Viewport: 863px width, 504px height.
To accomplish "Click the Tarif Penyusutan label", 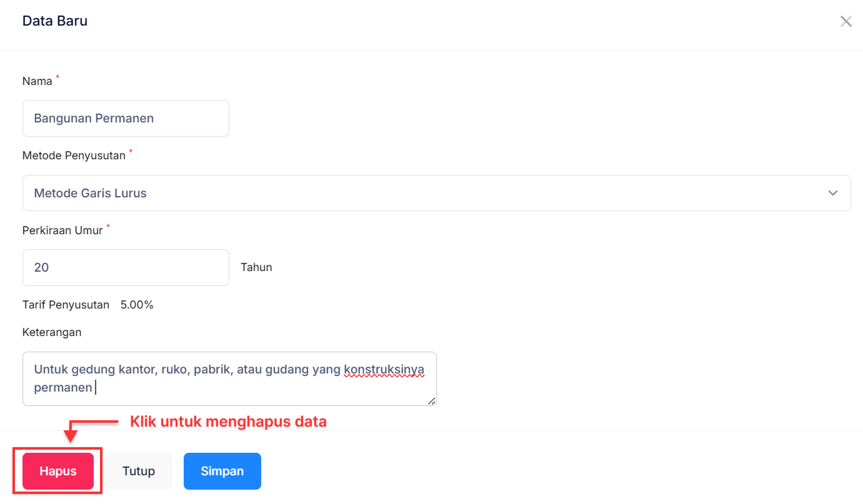I will coord(66,305).
